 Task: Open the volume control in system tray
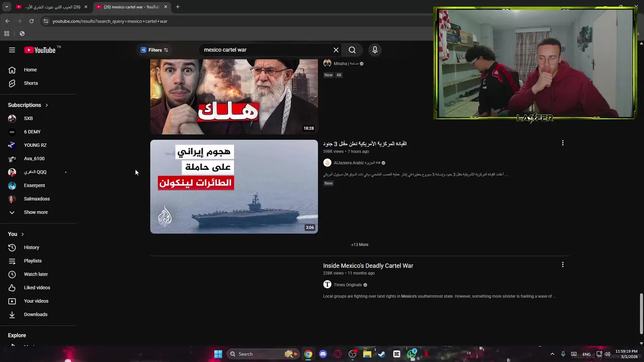click(x=608, y=354)
